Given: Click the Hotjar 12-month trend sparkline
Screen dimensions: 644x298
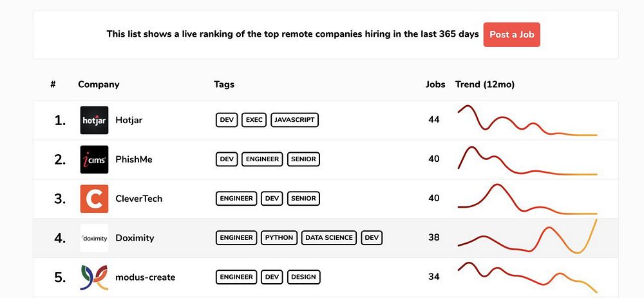Looking at the screenshot, I should point(527,121).
